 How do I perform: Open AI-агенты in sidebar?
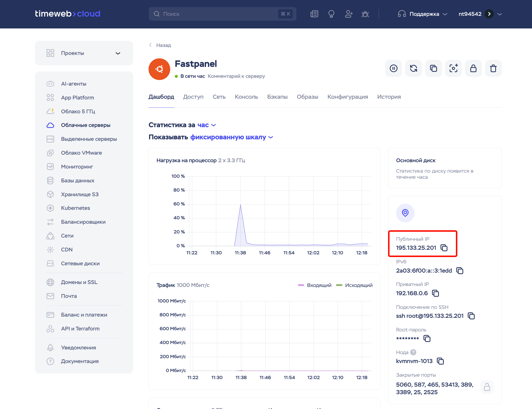84,84
